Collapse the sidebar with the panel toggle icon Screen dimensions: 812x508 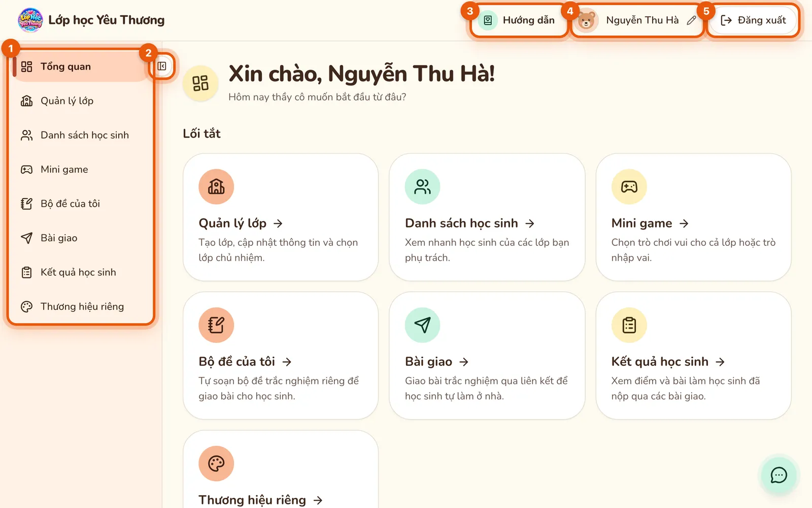(x=162, y=66)
